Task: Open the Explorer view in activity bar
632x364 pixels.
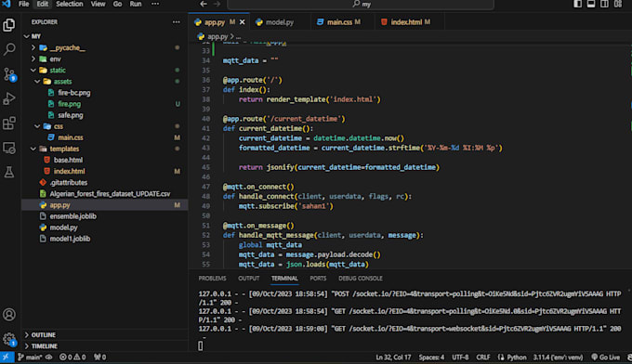Action: 9,25
